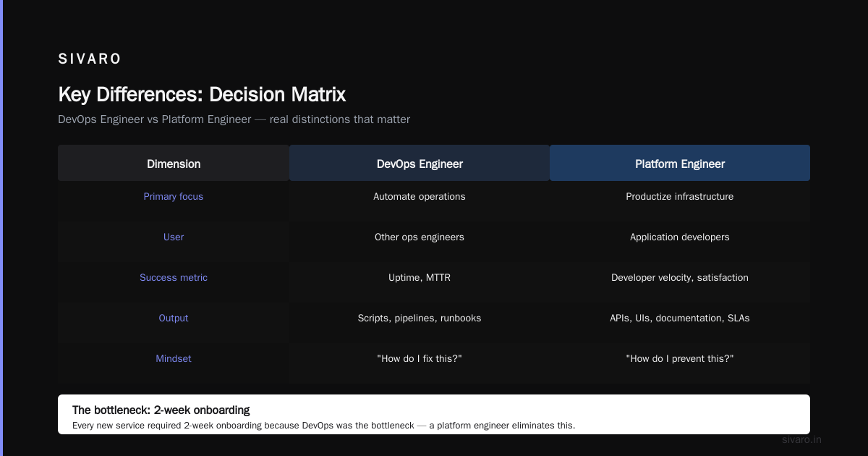This screenshot has height=456, width=868.
Task: Select the 'Key Differences: Decision Matrix' heading
Action: pyautogui.click(x=202, y=95)
